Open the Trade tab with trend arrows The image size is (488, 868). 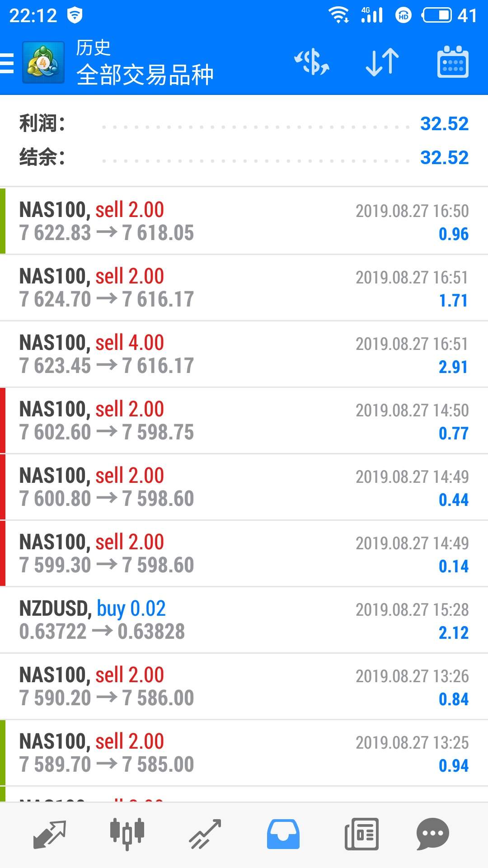click(x=205, y=834)
